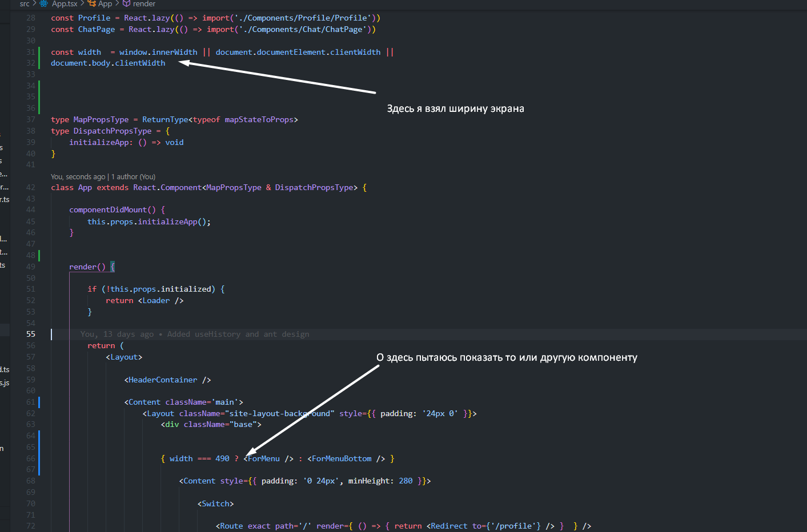807x532 pixels.
Task: Click the <Layout> opening tag on line 57
Action: click(x=124, y=357)
